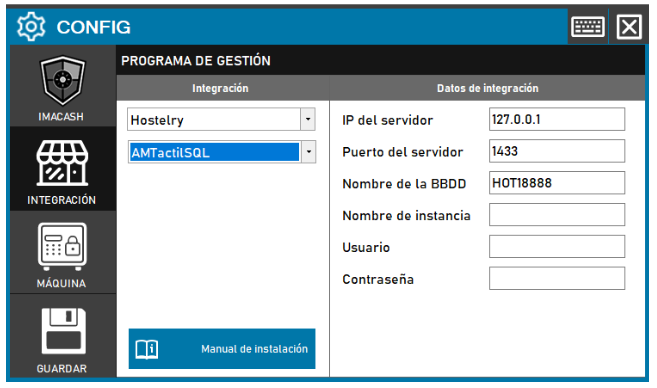Focus the Contraseña input field
657x388 pixels.
pyautogui.click(x=557, y=278)
